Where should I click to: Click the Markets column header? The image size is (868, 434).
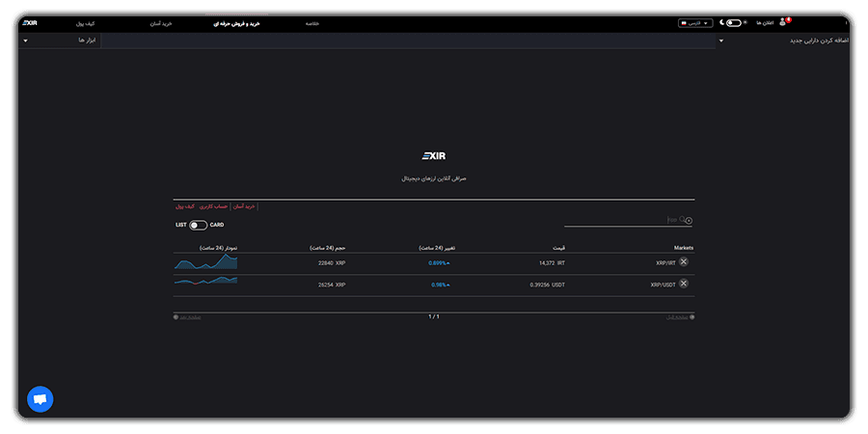pos(684,248)
